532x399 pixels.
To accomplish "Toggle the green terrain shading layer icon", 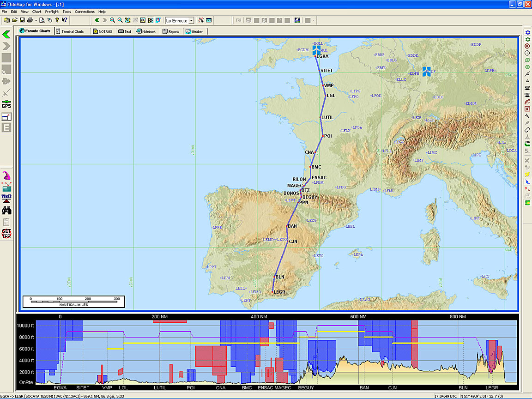I will pyautogui.click(x=527, y=203).
